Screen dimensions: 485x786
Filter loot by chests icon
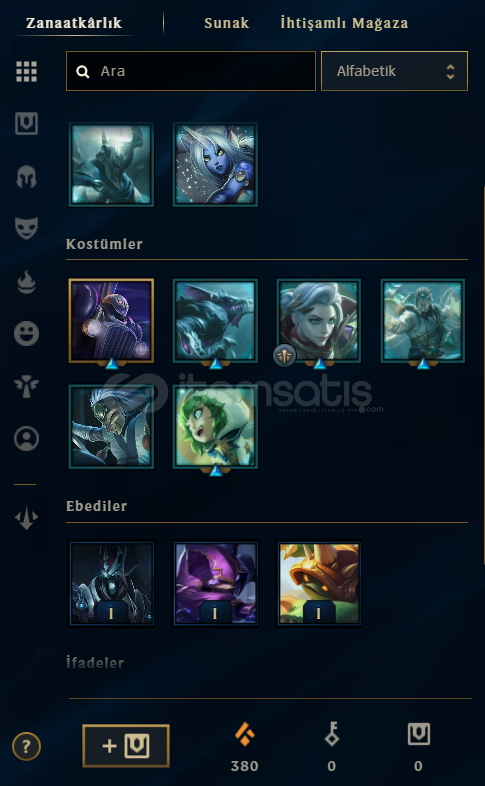point(26,124)
